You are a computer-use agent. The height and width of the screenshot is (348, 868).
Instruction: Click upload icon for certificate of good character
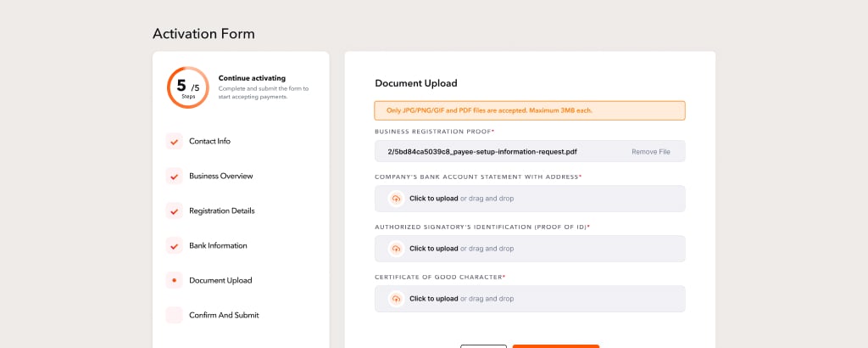pyautogui.click(x=396, y=299)
